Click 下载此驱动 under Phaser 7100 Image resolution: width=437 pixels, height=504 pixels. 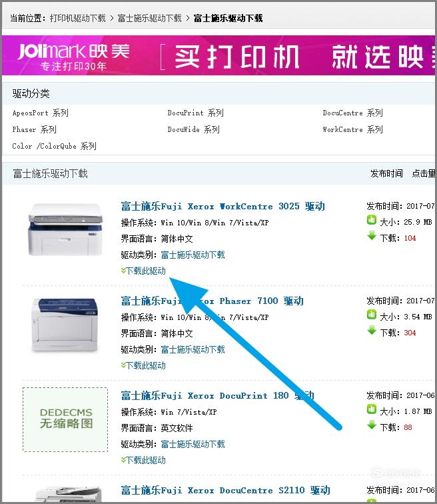coord(143,365)
